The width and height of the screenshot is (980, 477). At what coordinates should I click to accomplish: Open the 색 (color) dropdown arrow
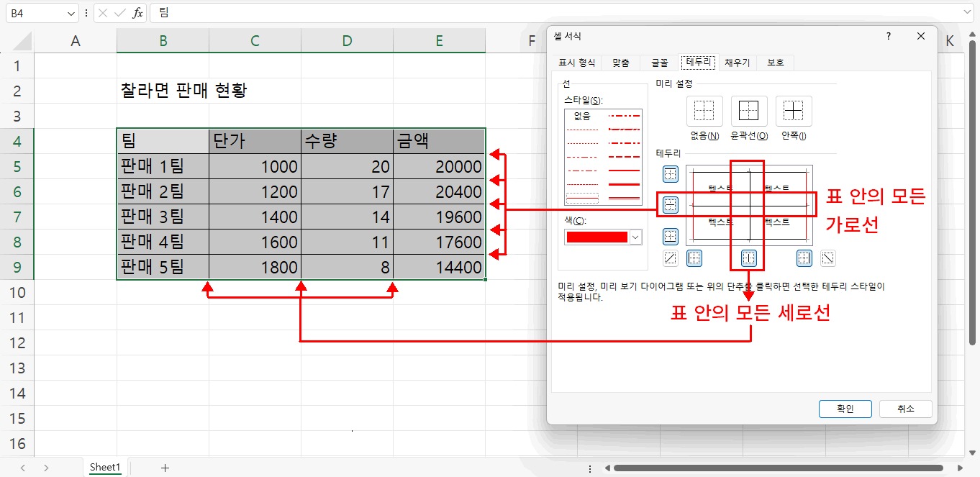(635, 237)
